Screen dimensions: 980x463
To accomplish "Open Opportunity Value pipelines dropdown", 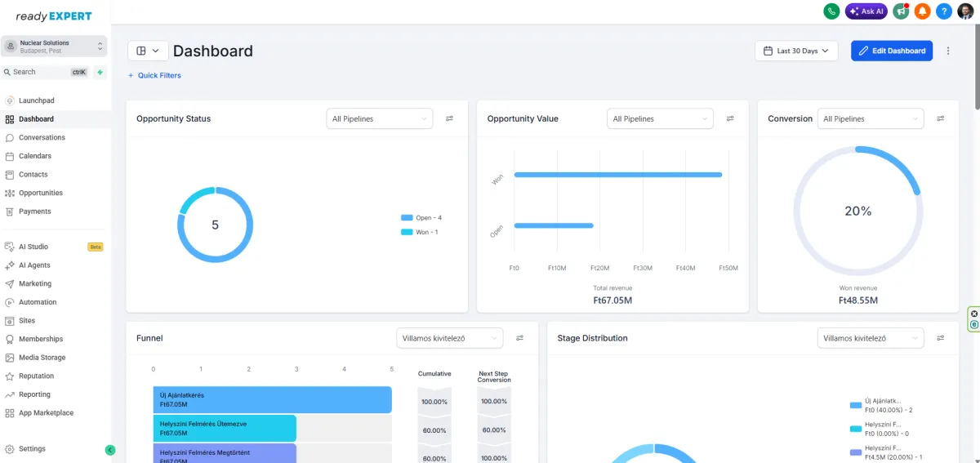I will 660,119.
